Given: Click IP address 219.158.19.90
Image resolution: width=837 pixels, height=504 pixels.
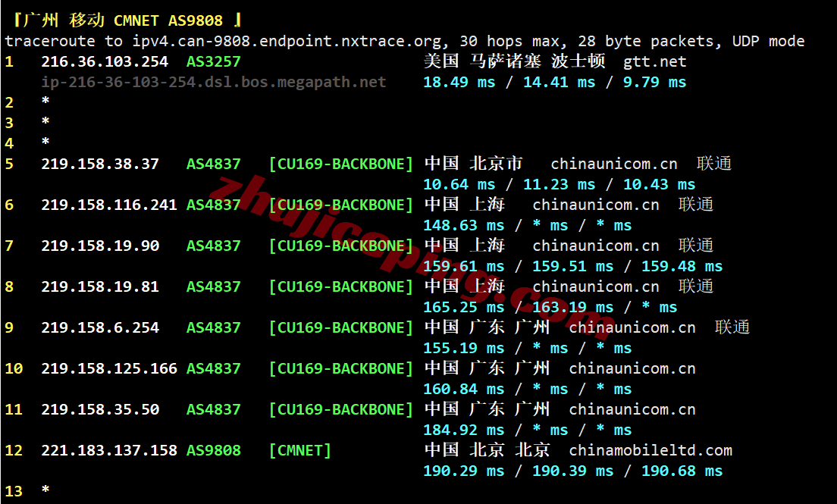Looking at the screenshot, I should [x=100, y=246].
